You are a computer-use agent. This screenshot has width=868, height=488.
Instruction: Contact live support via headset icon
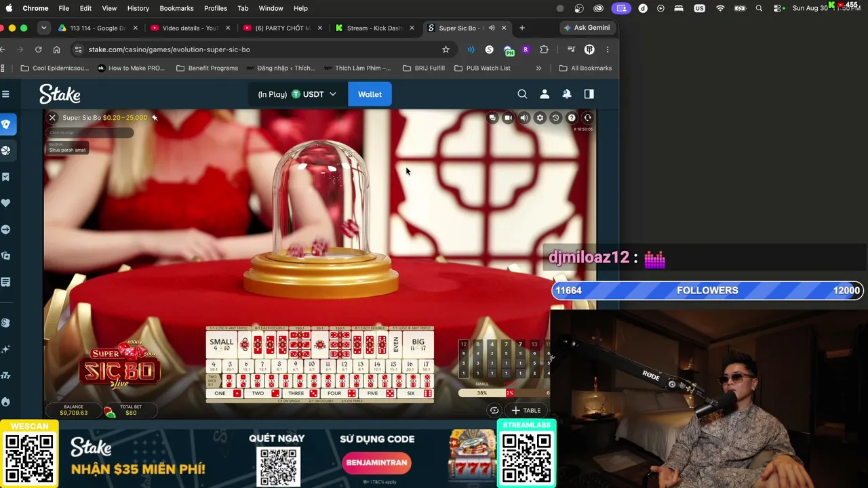(587, 118)
